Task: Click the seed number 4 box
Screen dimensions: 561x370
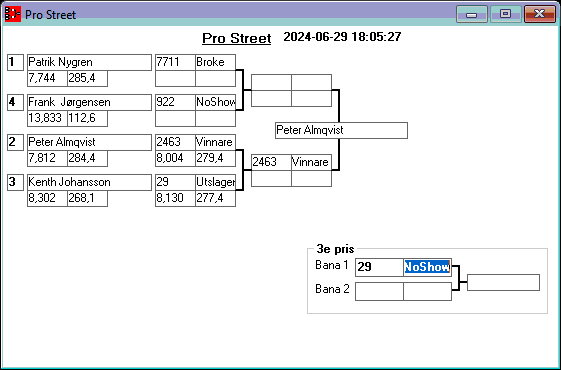Action: 15,102
